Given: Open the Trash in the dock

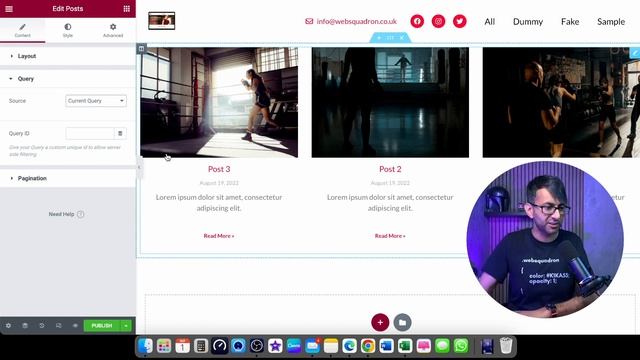Looking at the screenshot, I should coord(506,346).
